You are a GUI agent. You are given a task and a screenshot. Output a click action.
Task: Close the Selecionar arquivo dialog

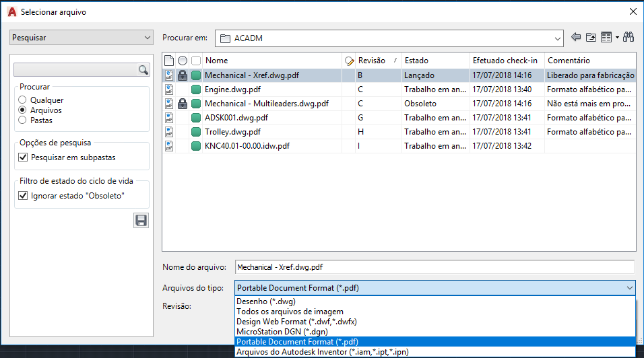coord(633,11)
